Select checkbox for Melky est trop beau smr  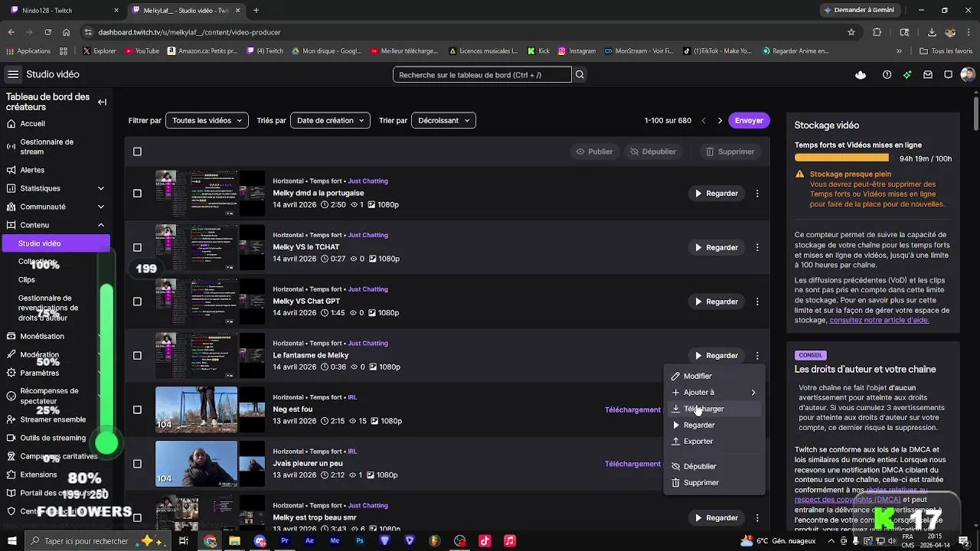pyautogui.click(x=137, y=517)
